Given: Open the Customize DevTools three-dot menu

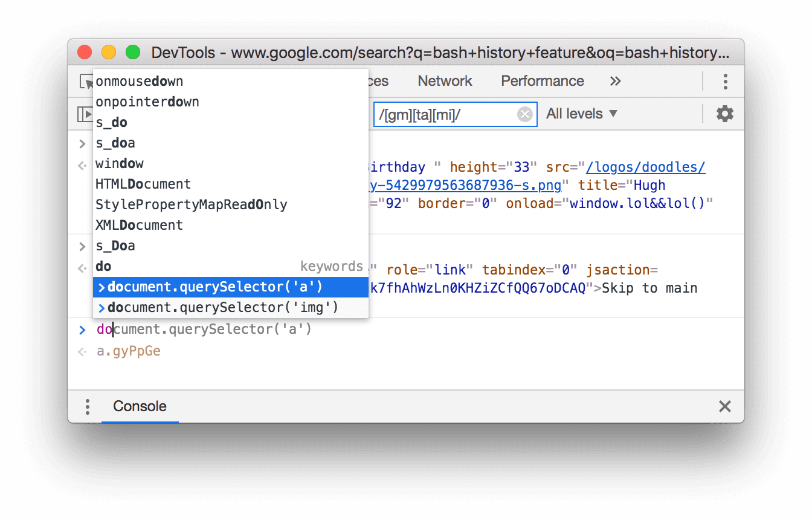Looking at the screenshot, I should click(724, 81).
